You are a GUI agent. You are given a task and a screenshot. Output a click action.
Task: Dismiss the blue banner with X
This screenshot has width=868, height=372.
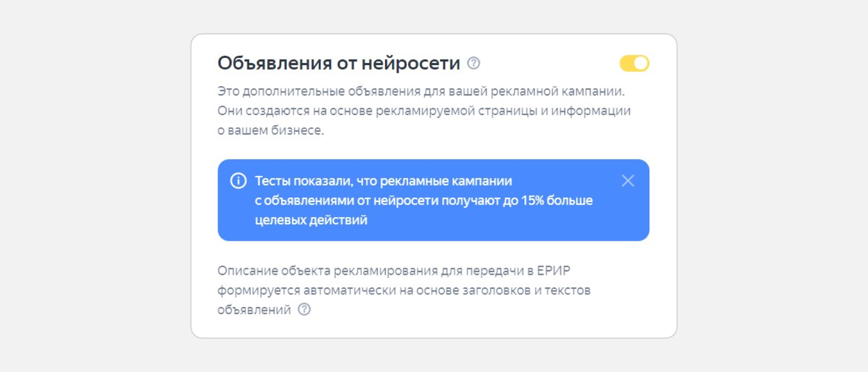click(x=628, y=181)
